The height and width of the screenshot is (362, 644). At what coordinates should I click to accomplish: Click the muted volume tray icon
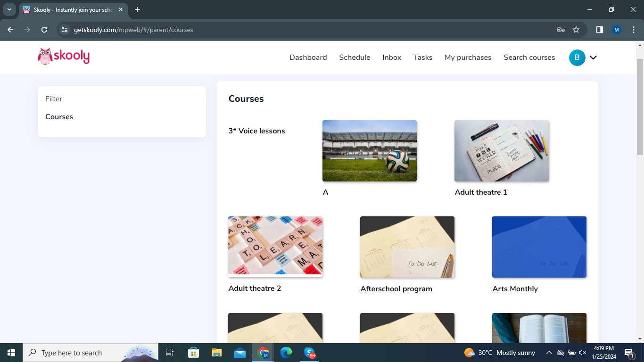click(583, 353)
